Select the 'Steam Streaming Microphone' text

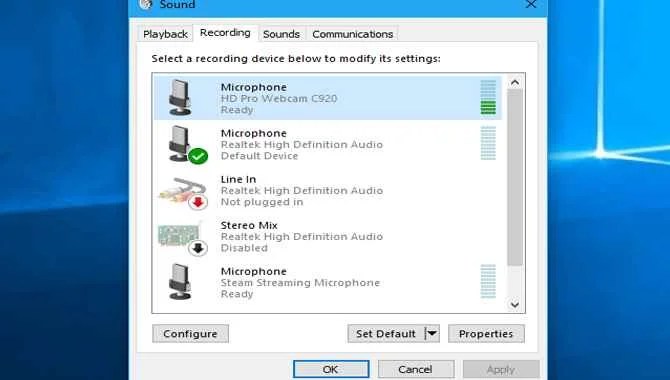click(x=300, y=283)
